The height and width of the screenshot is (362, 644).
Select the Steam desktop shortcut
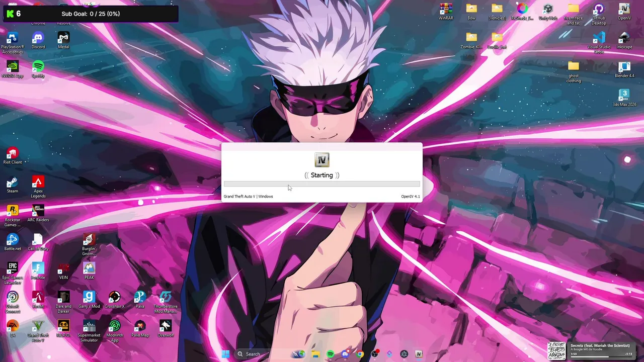pyautogui.click(x=13, y=185)
